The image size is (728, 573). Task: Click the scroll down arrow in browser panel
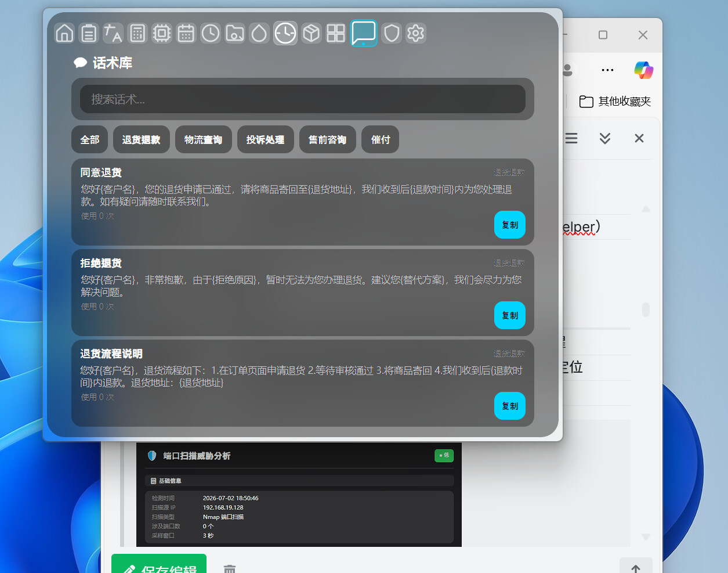tap(646, 537)
